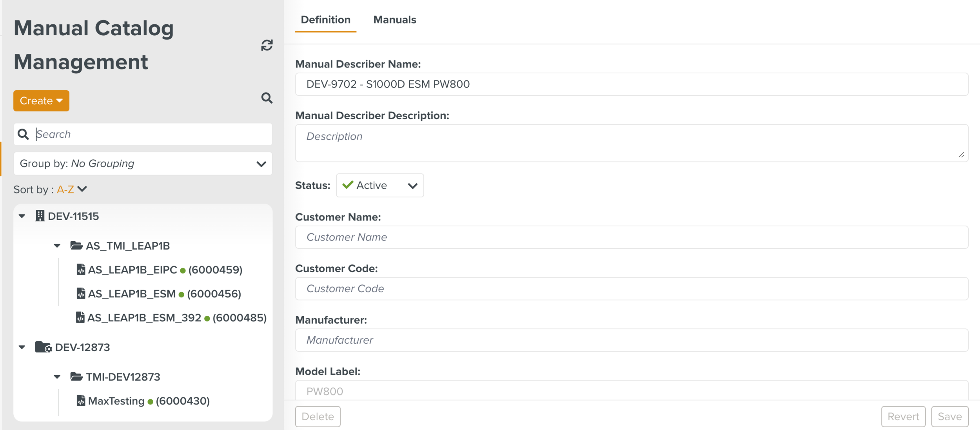Click the MaxTesting file icon

81,401
